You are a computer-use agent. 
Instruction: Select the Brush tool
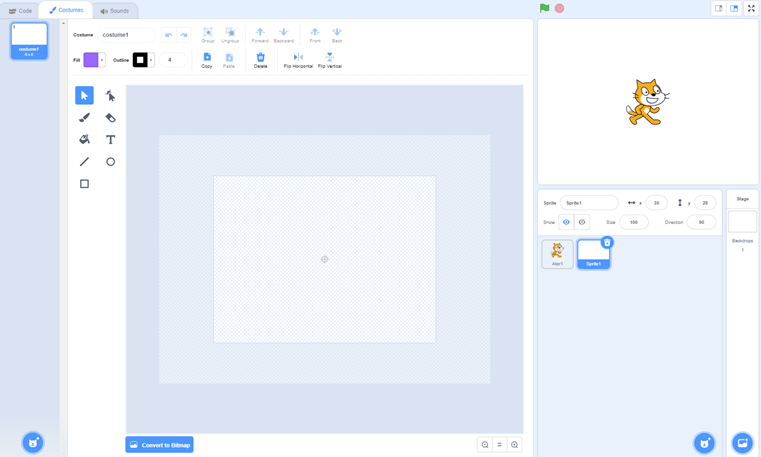click(x=84, y=117)
